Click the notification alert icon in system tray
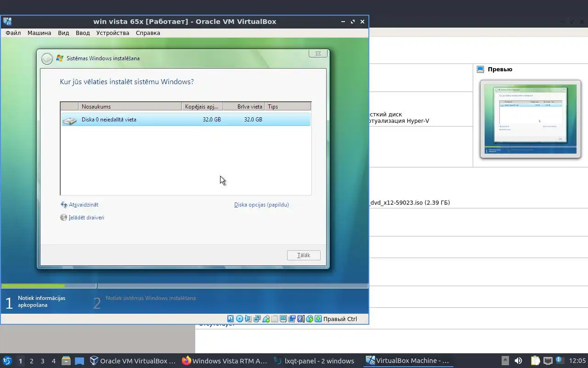 tap(560, 360)
